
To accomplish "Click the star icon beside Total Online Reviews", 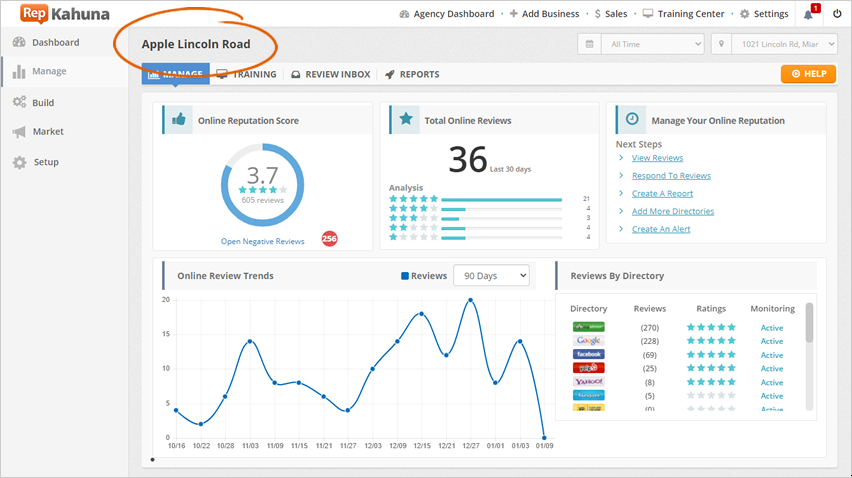I will click(405, 120).
